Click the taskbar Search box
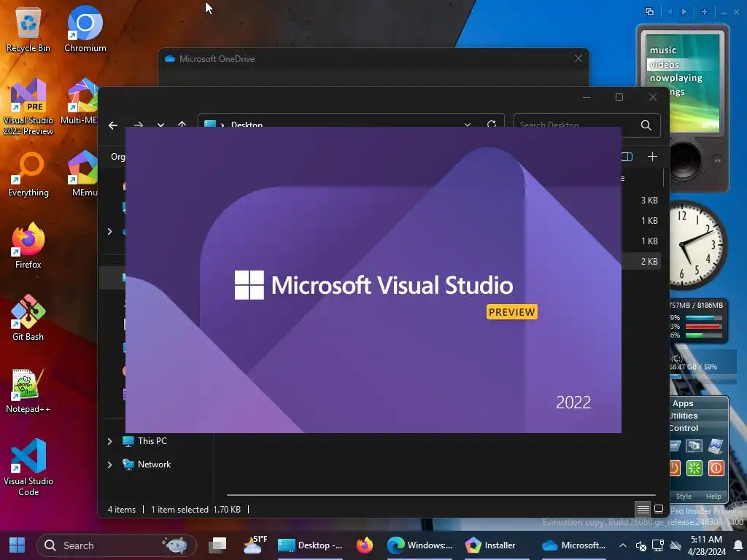The width and height of the screenshot is (747, 560). [116, 545]
